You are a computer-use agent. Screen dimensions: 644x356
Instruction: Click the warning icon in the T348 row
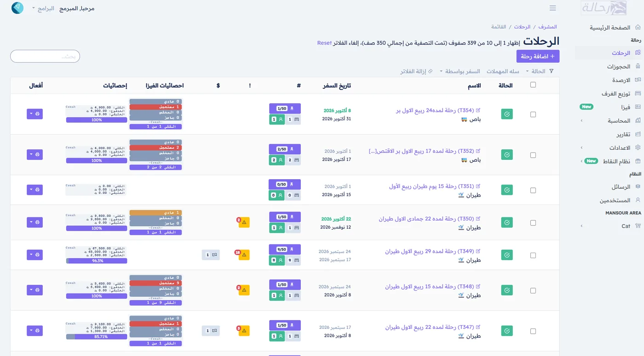point(244,290)
